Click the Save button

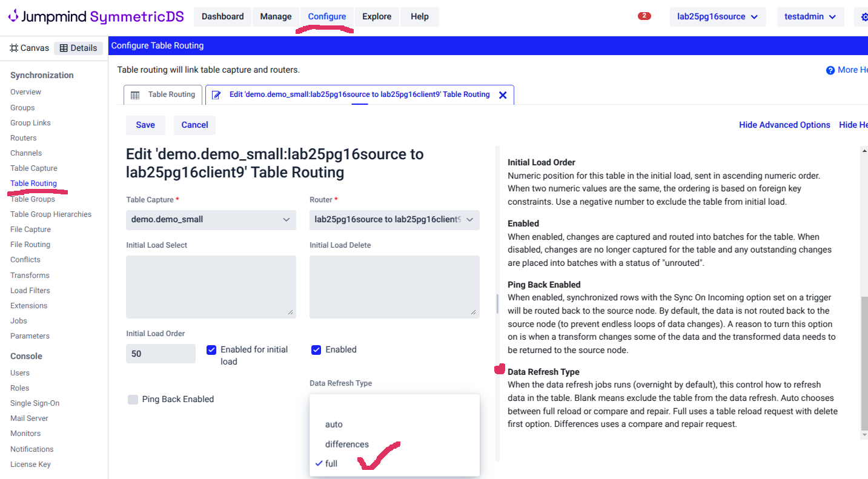145,125
